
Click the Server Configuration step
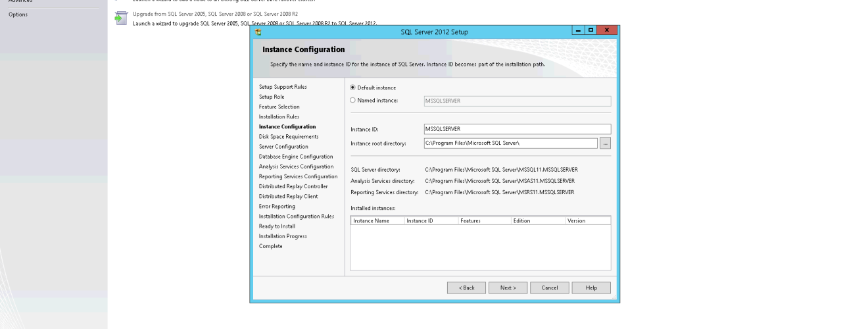tap(283, 147)
